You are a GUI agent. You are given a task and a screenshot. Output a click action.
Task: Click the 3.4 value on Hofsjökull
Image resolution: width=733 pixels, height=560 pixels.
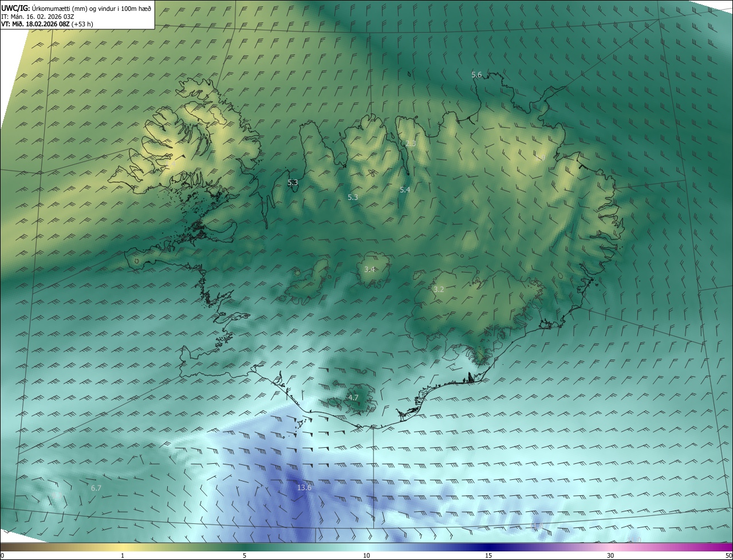(x=369, y=269)
